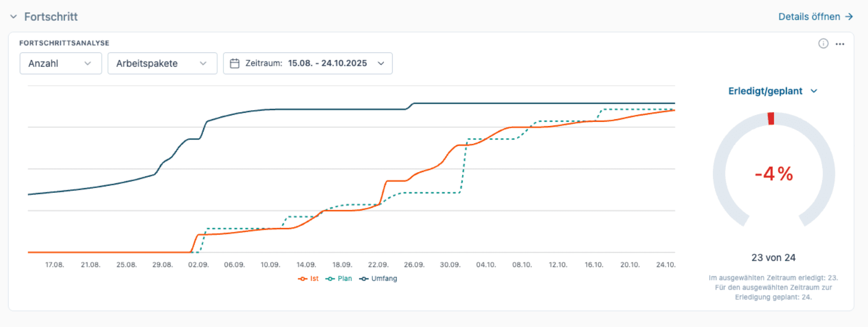Toggle Plan series visibility in legend

point(345,279)
